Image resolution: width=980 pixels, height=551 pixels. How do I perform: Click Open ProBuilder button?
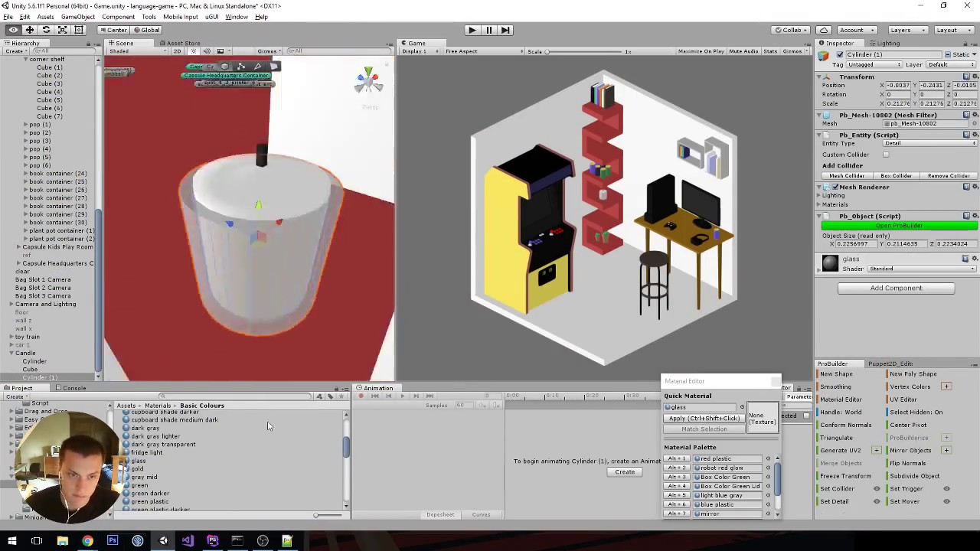899,226
